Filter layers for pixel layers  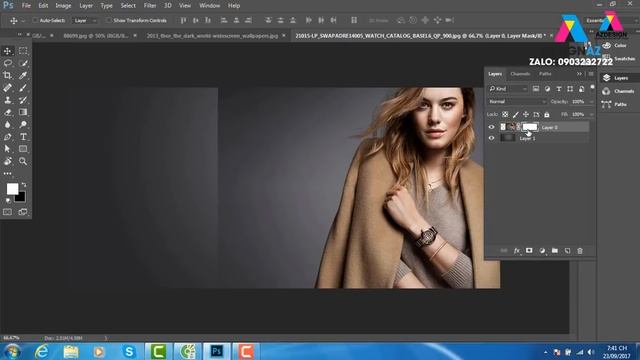[536, 89]
